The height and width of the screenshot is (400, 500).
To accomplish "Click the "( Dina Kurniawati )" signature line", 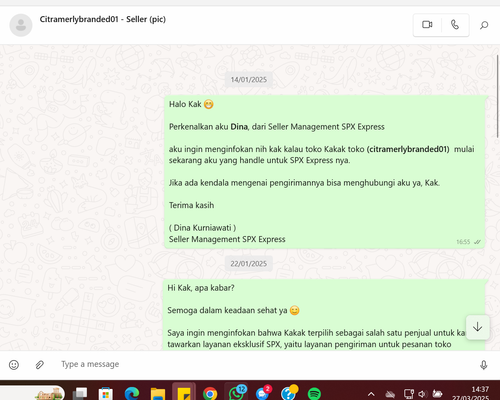I will pyautogui.click(x=202, y=228).
